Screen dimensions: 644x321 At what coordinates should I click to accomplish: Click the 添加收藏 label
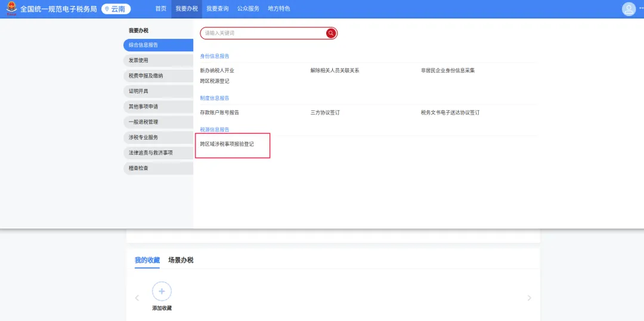click(x=162, y=308)
